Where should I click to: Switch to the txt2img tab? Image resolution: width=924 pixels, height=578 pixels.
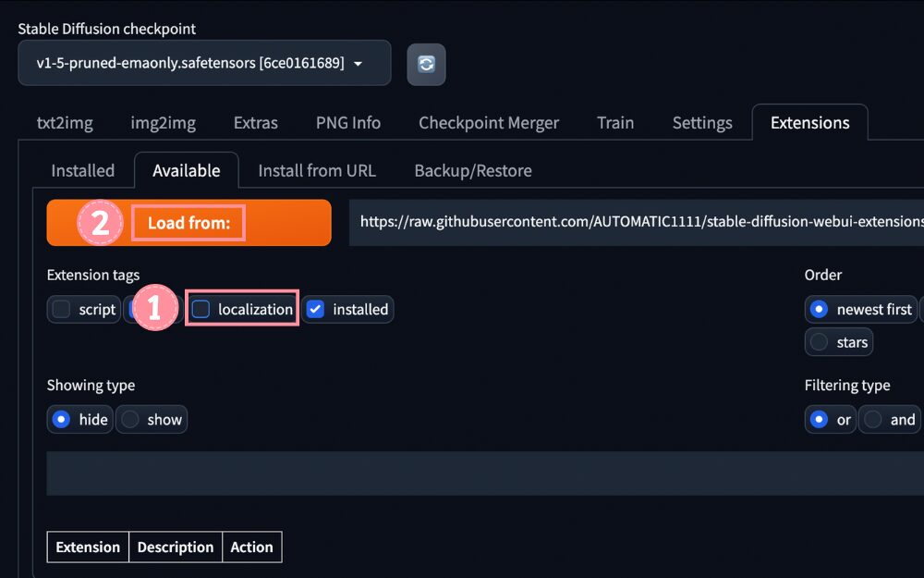65,123
